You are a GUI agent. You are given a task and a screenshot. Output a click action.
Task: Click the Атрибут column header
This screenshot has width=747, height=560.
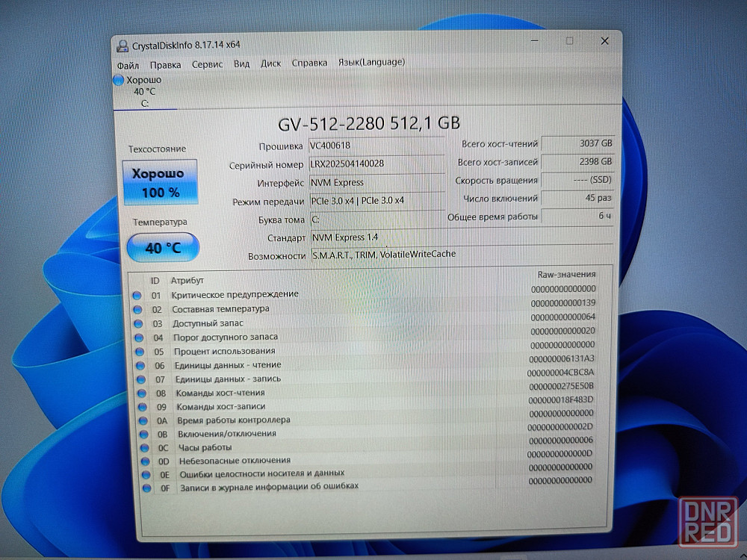coord(187,281)
